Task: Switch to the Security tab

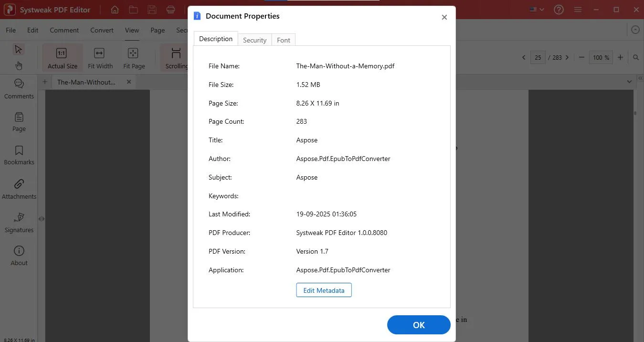Action: (x=254, y=40)
